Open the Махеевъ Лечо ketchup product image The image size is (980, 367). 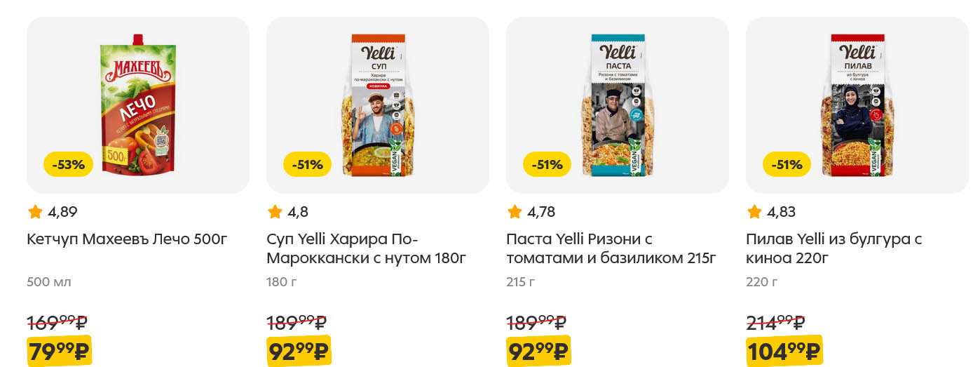tap(138, 105)
